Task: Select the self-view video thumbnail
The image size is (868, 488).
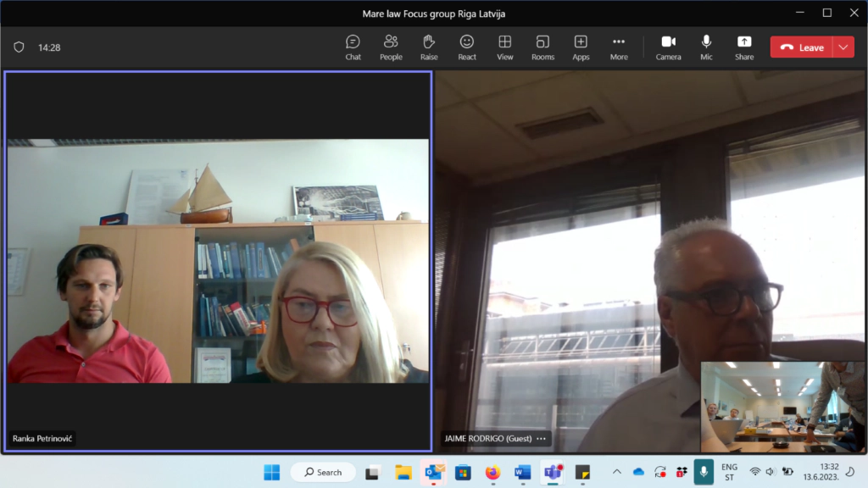Action: click(x=782, y=407)
